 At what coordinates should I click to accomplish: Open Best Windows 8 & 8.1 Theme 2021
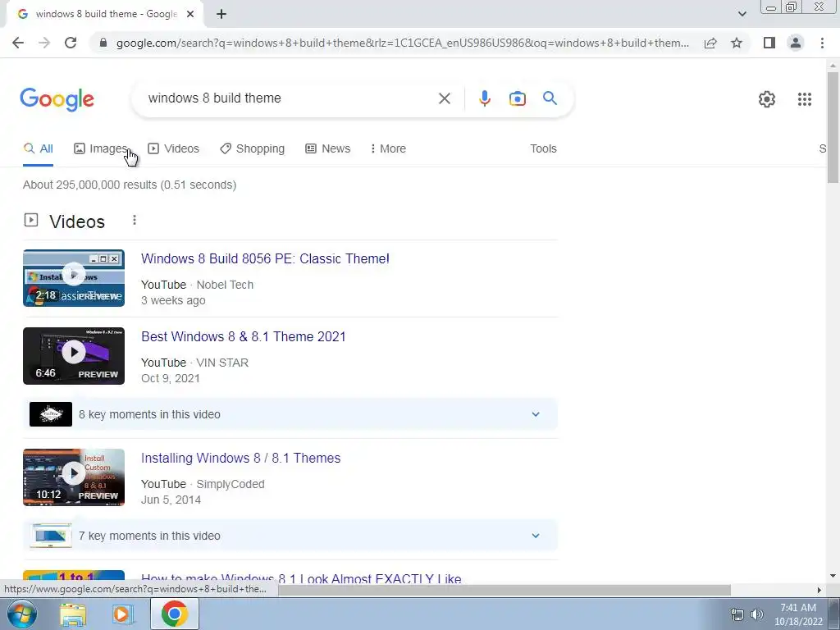coord(244,337)
